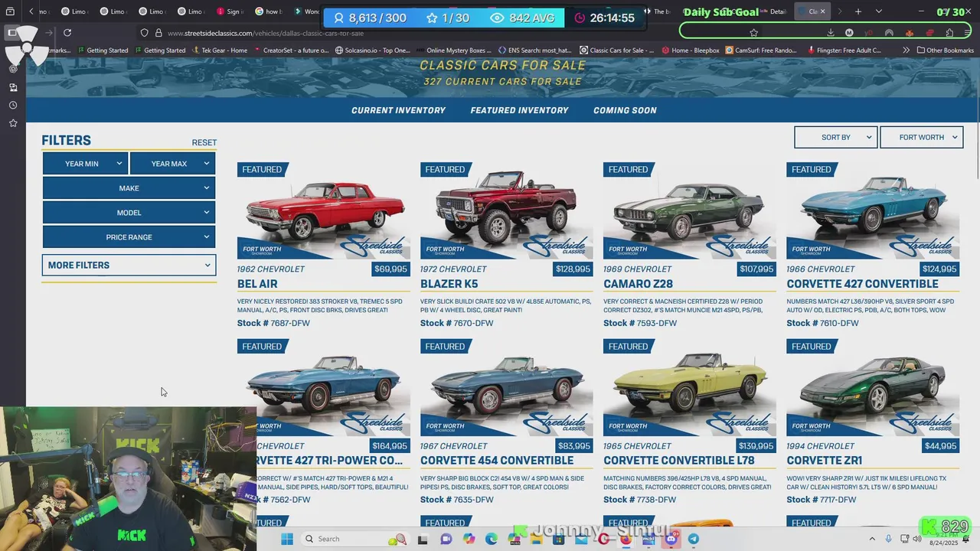Open the Other Bookmarks folder
Viewport: 980px width, 551px height.
pyautogui.click(x=945, y=51)
